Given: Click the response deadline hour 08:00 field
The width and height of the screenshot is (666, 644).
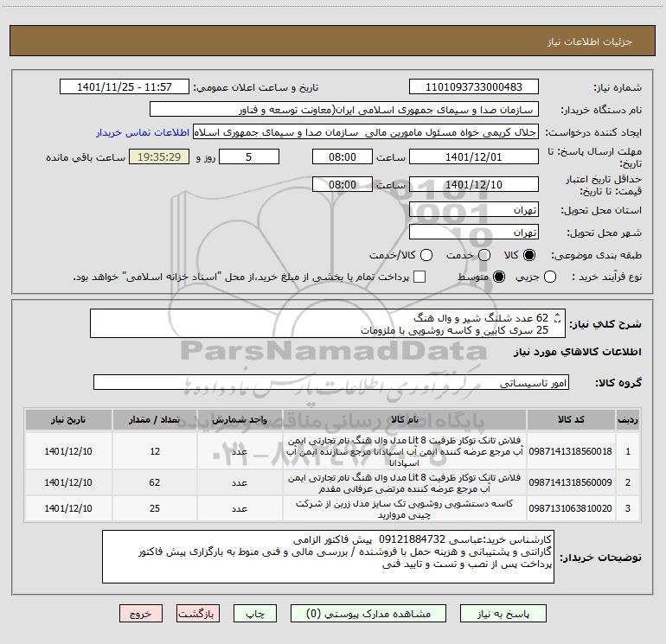Looking at the screenshot, I should (x=343, y=156).
